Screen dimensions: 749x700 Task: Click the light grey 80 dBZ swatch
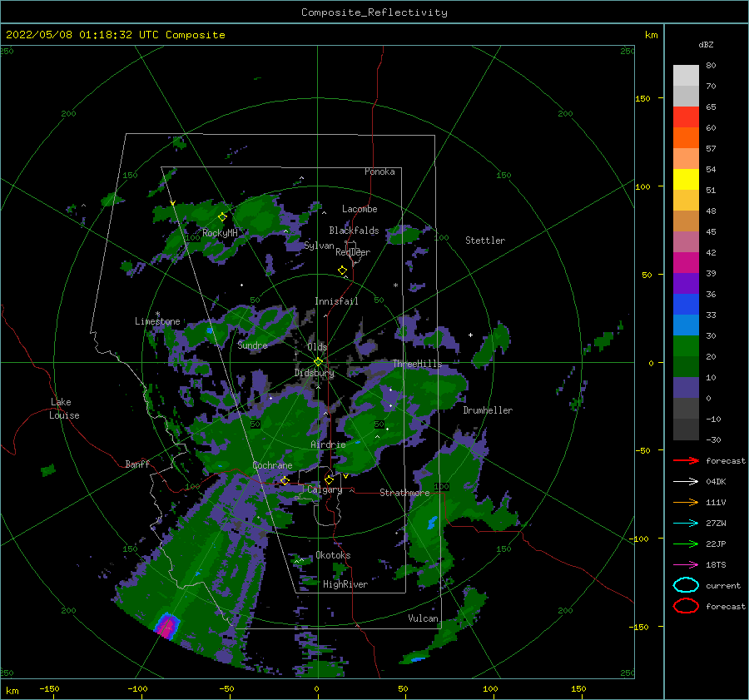coord(686,76)
